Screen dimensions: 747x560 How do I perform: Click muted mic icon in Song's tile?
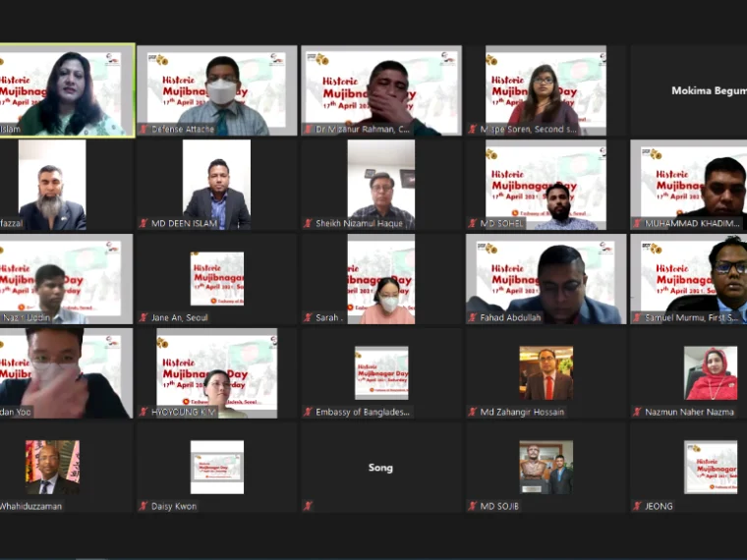click(308, 506)
